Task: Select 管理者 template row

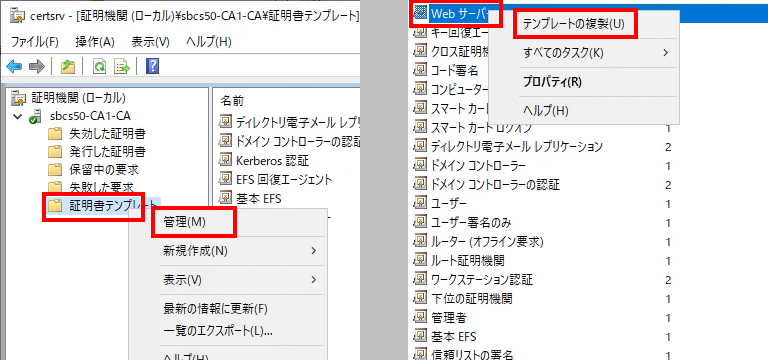Action: coord(449,317)
